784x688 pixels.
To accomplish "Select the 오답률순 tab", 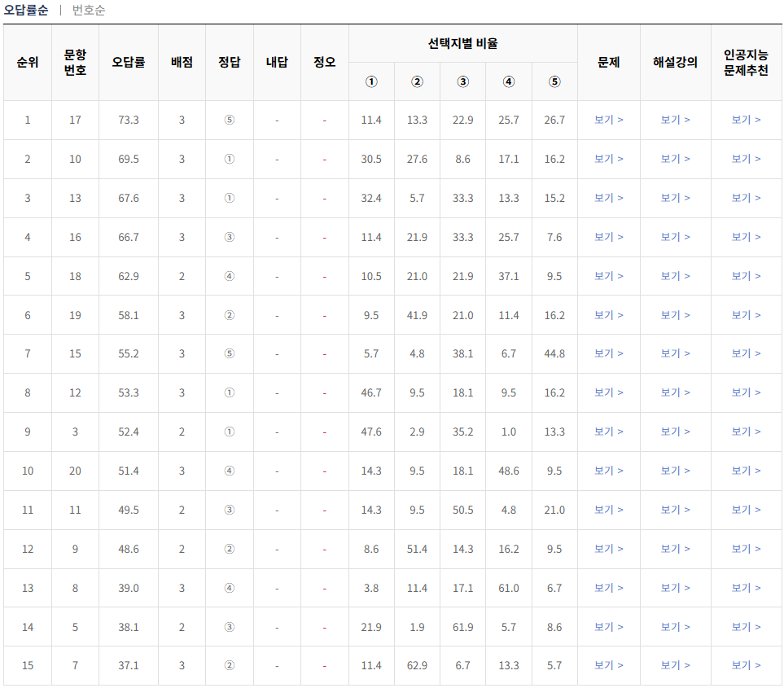I will 27,11.
